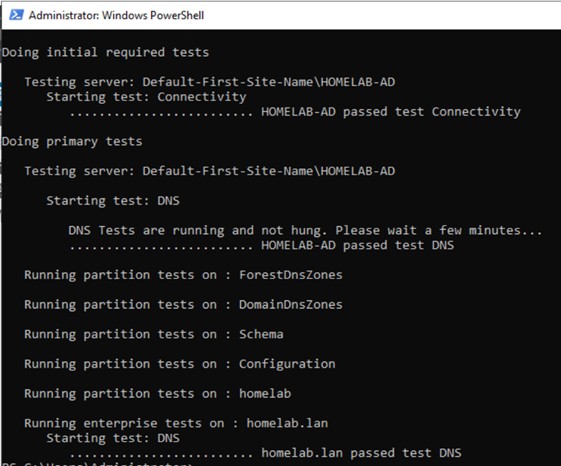Click the Configuration partition tests line
Viewport: 561px width, 466px height.
(x=180, y=364)
